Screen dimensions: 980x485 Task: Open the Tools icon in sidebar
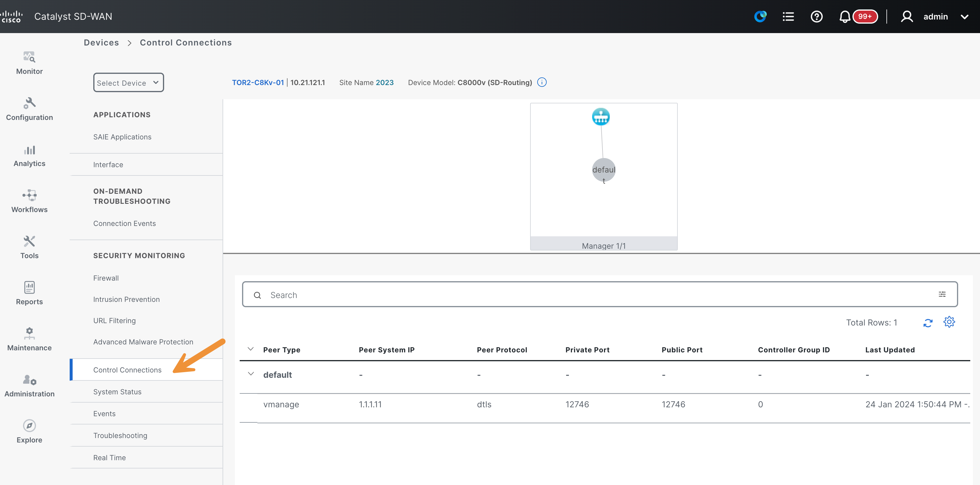(29, 241)
